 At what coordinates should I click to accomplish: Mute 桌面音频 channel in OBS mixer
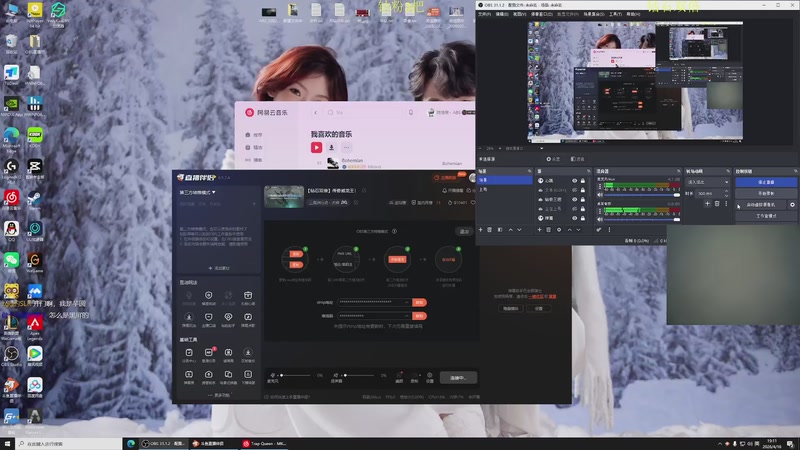pos(600,219)
